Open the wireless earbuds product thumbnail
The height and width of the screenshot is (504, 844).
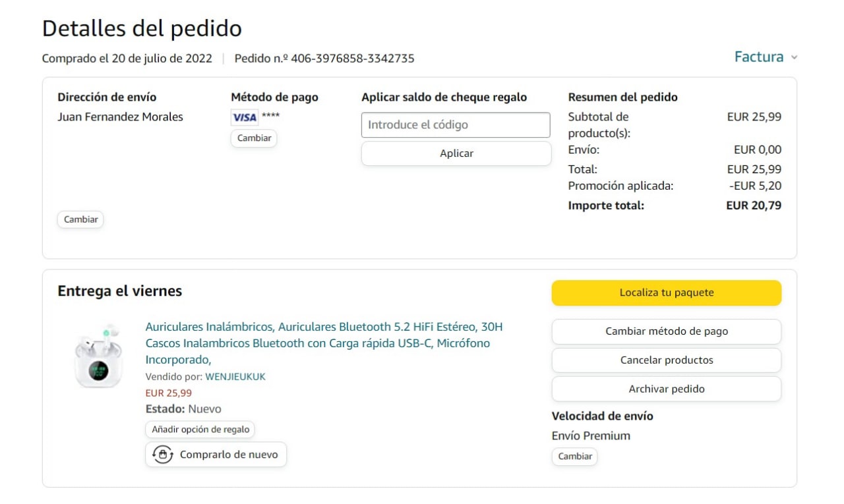pyautogui.click(x=98, y=356)
